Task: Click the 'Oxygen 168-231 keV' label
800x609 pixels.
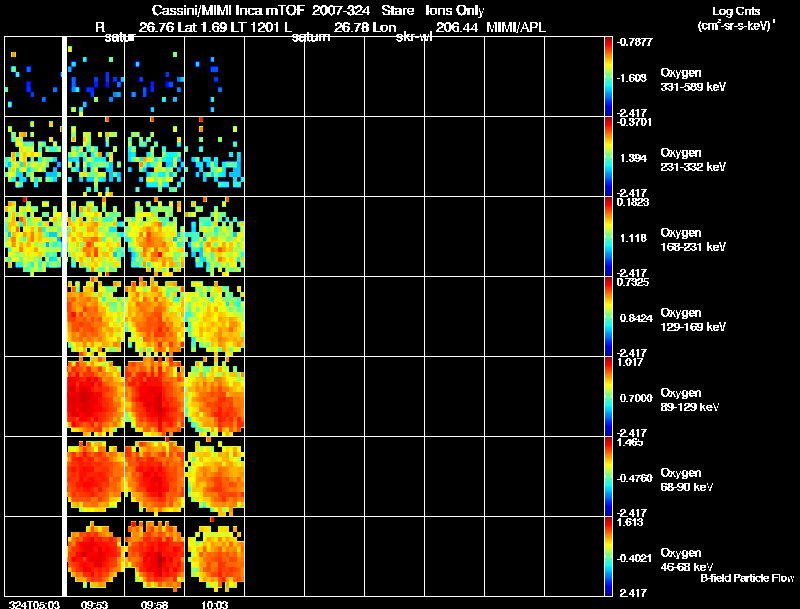Action: (x=693, y=240)
